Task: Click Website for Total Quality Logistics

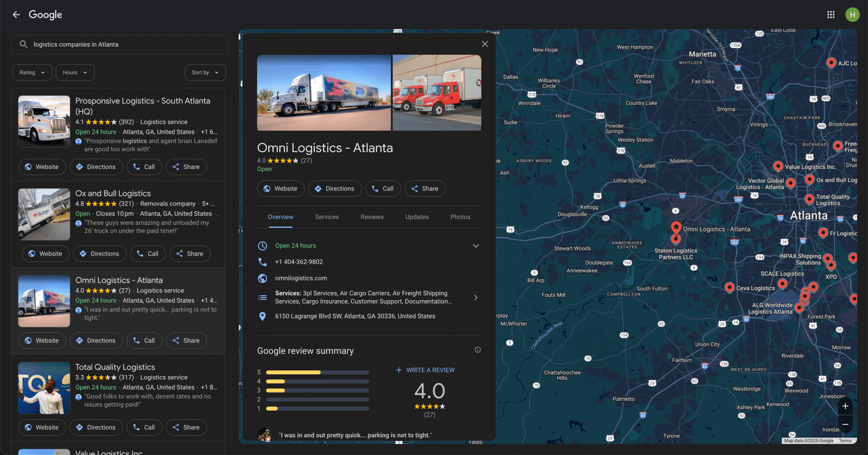Action: point(42,428)
